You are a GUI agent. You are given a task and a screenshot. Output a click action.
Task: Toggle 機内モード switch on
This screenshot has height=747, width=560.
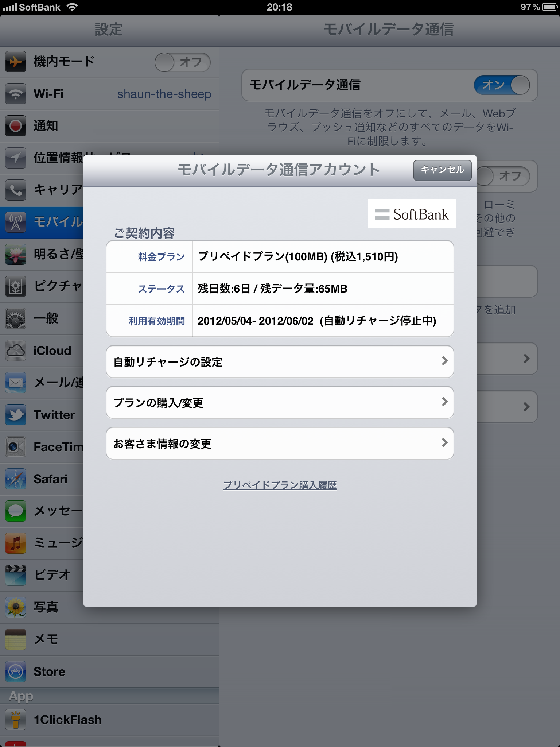click(183, 62)
